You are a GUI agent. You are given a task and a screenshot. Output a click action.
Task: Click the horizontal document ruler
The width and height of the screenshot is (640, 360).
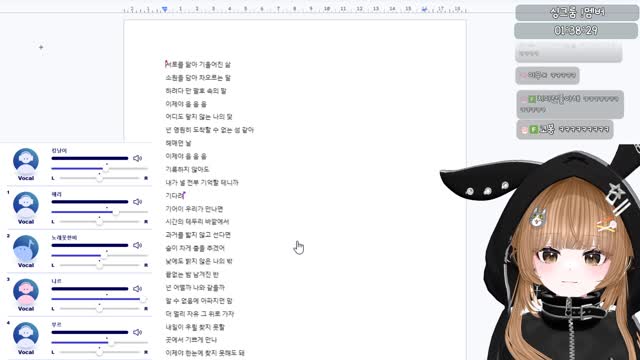[295, 9]
